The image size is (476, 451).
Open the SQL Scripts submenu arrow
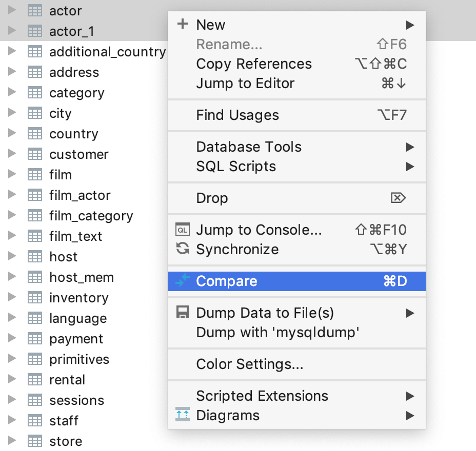410,167
